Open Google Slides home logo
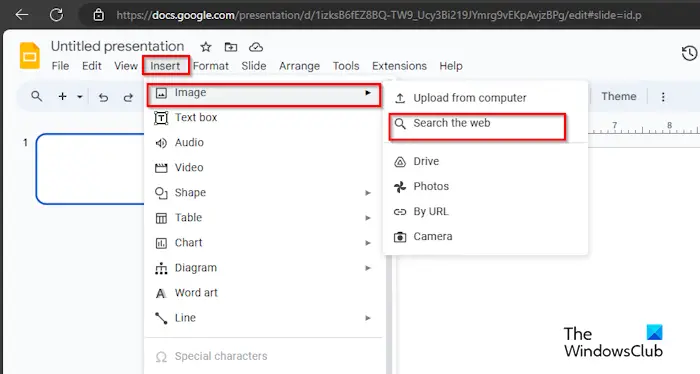 click(x=30, y=55)
